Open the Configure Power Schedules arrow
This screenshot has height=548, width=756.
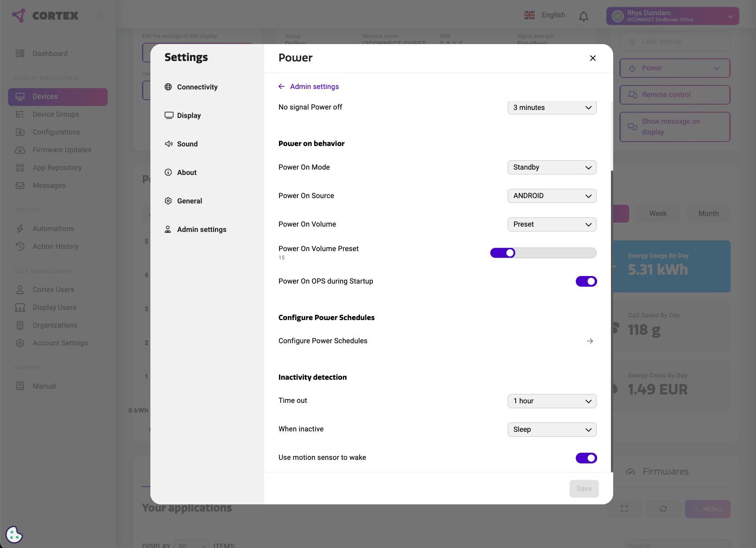590,341
